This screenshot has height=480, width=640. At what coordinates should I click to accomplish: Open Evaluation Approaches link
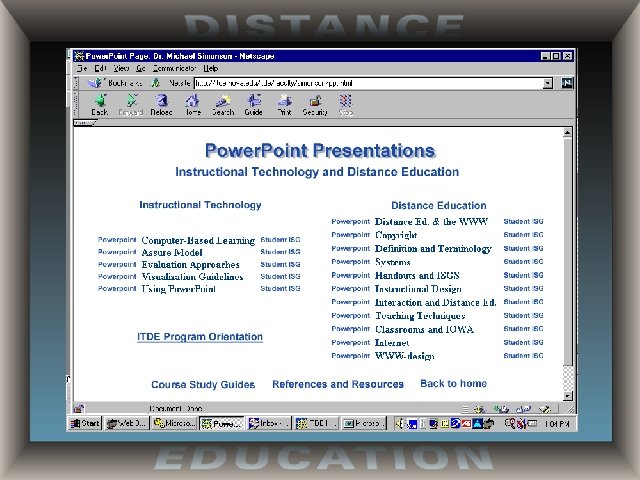tap(190, 264)
